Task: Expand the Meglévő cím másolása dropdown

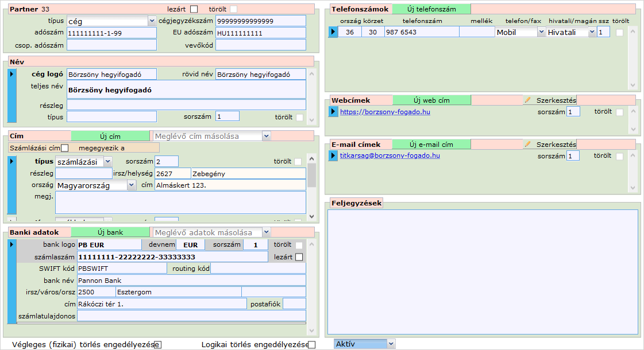Action: tap(210, 136)
